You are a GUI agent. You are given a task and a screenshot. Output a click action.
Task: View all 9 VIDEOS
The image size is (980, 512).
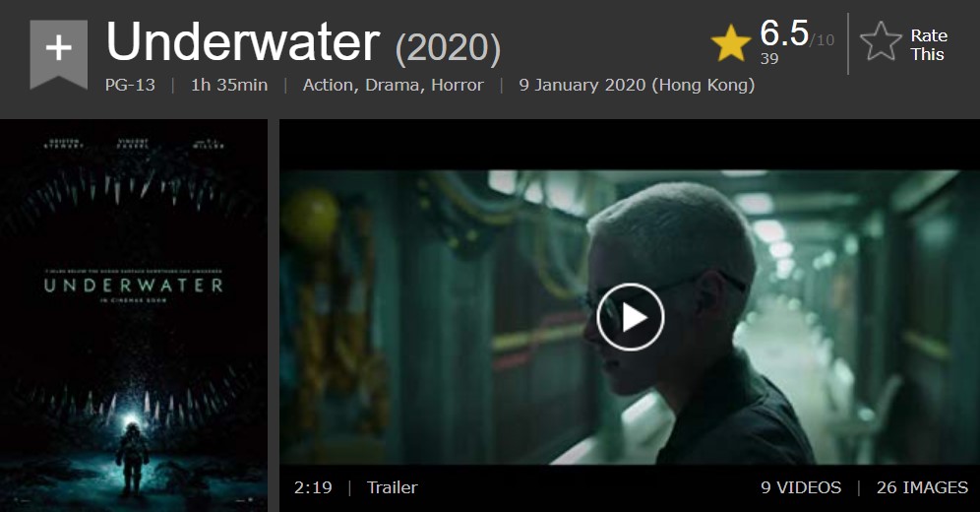point(801,487)
